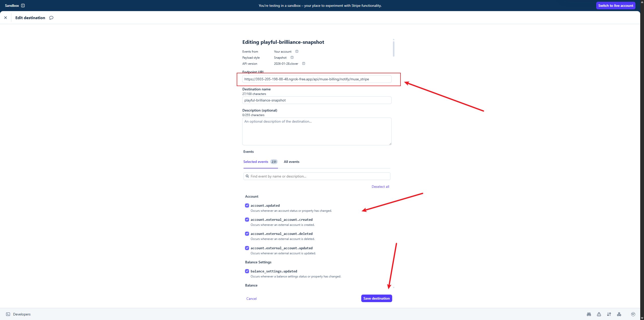Viewport: 644px width, 320px height.
Task: Click the Save destination button
Action: [x=376, y=298]
